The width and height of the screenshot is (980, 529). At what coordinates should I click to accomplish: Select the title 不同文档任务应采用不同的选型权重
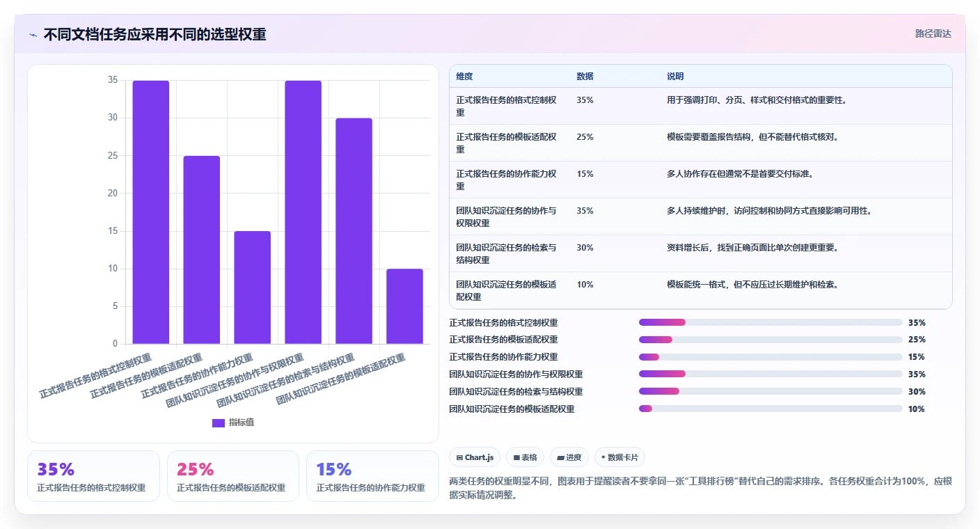[155, 34]
